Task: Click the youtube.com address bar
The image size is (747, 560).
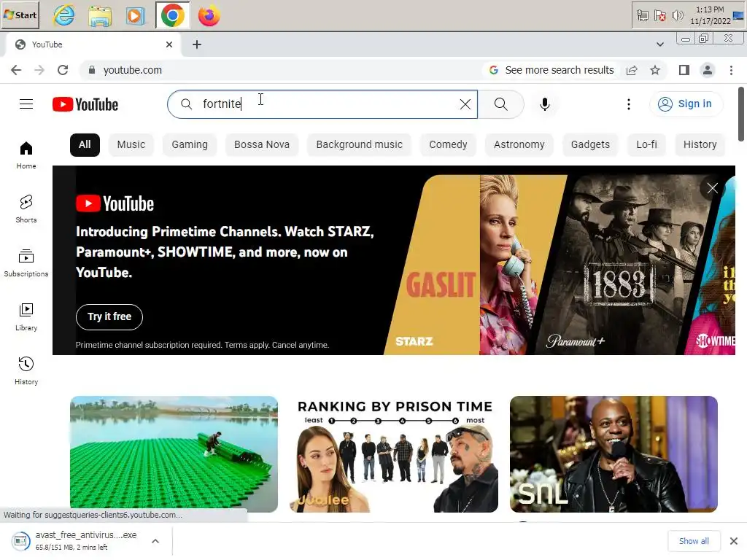Action: pos(281,70)
